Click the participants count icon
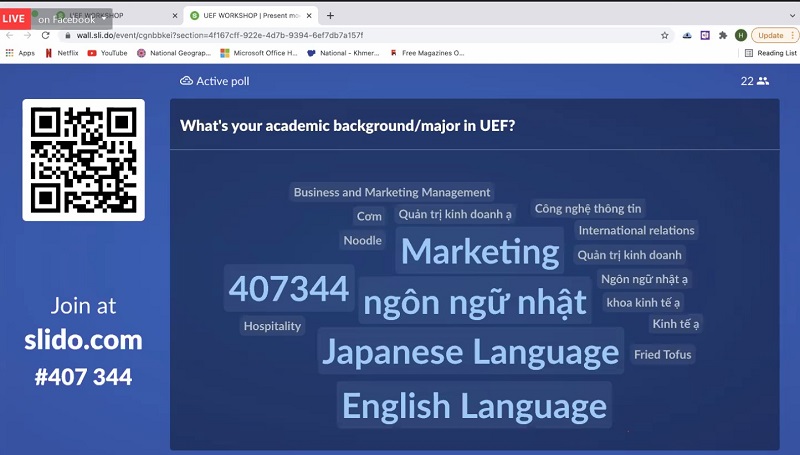 [x=763, y=81]
